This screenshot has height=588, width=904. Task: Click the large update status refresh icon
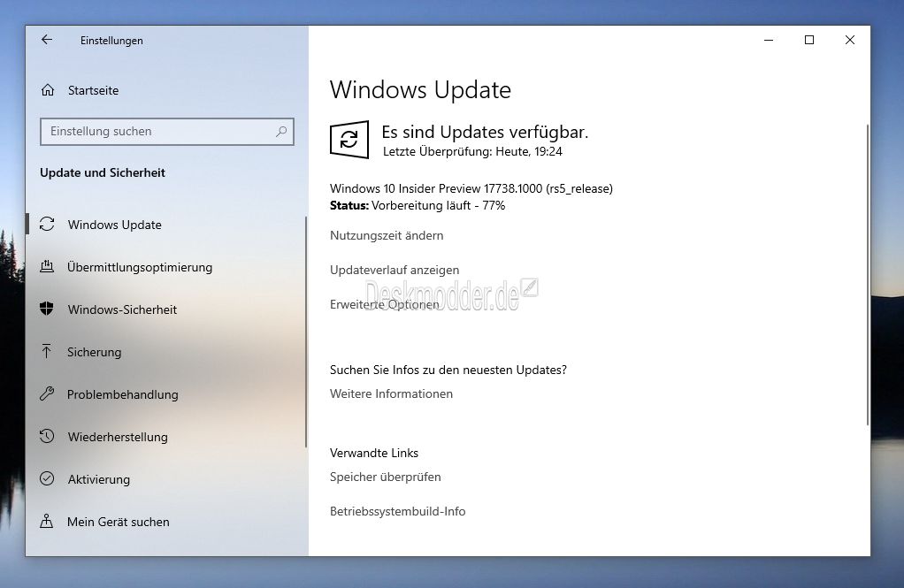349,140
